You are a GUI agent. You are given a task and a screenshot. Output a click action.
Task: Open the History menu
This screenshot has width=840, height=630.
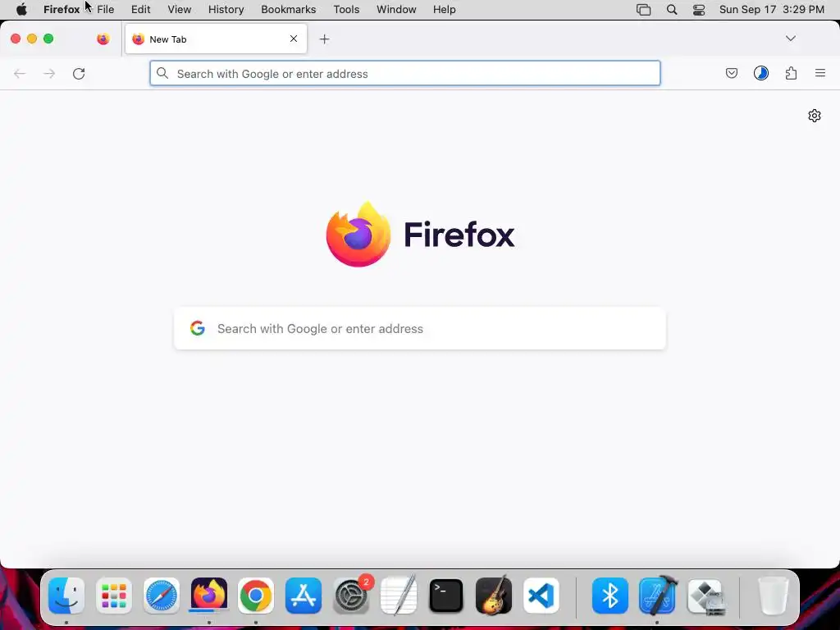(x=226, y=10)
